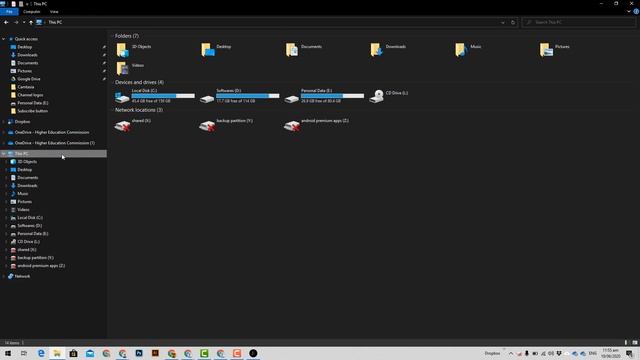This screenshot has height=360, width=640.
Task: Refresh the This PC view
Action: [513, 22]
